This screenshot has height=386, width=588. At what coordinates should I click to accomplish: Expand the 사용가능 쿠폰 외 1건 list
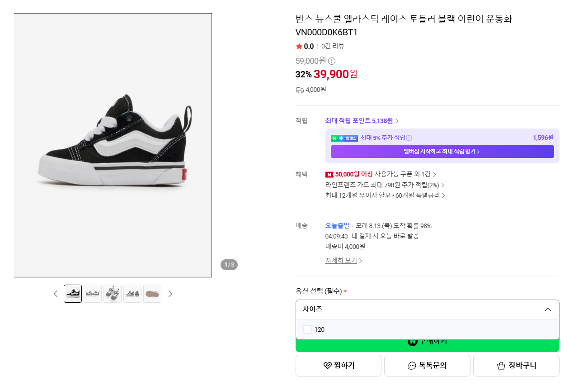click(x=405, y=174)
